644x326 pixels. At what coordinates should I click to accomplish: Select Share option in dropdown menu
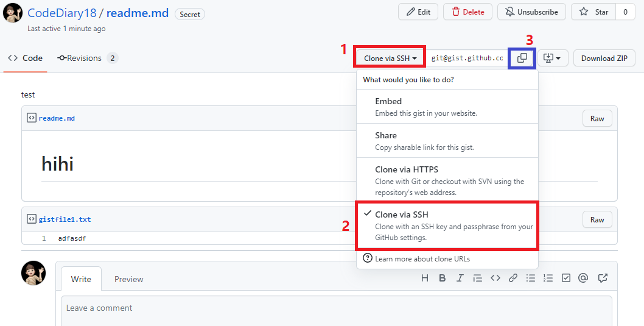pos(447,141)
